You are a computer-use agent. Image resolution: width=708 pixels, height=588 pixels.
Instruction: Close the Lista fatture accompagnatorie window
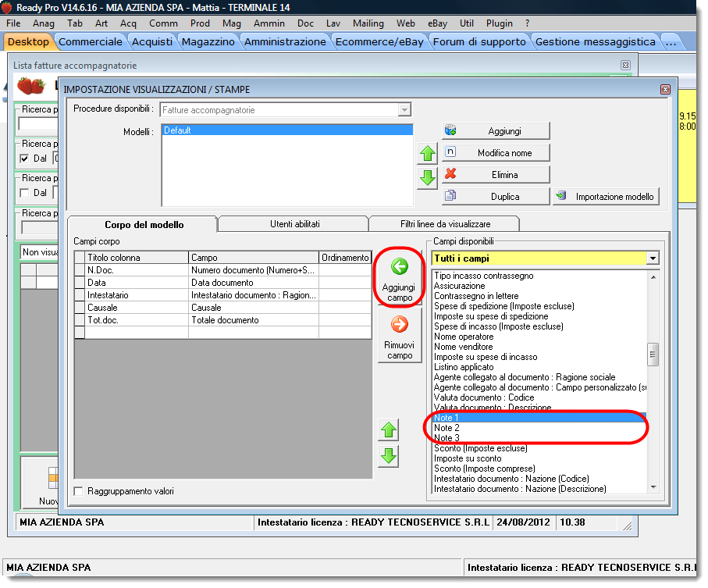625,65
